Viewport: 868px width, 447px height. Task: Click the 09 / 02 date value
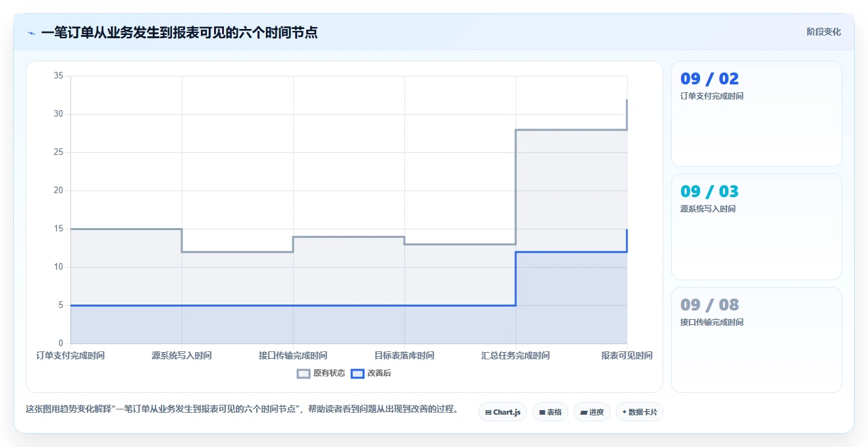point(709,79)
